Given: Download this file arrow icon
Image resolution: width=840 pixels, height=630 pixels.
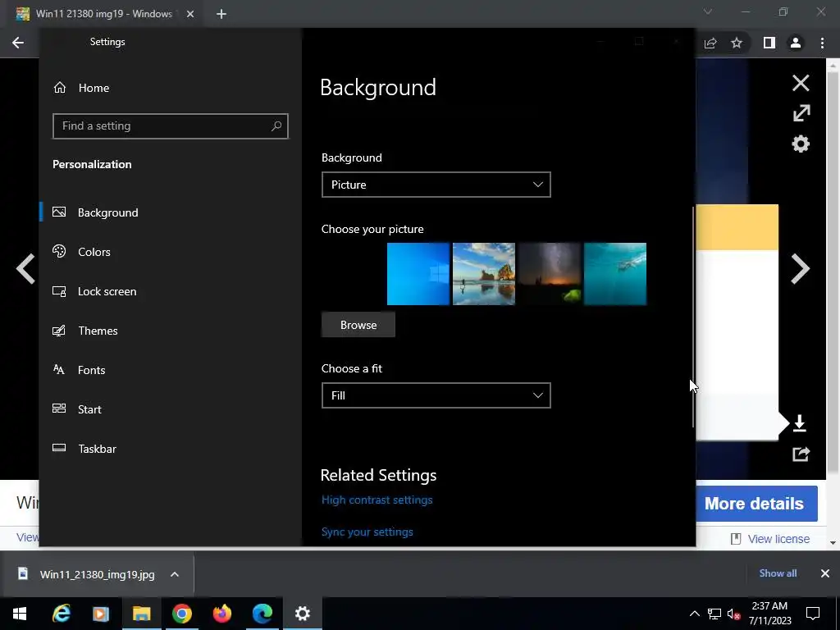Looking at the screenshot, I should pos(799,423).
